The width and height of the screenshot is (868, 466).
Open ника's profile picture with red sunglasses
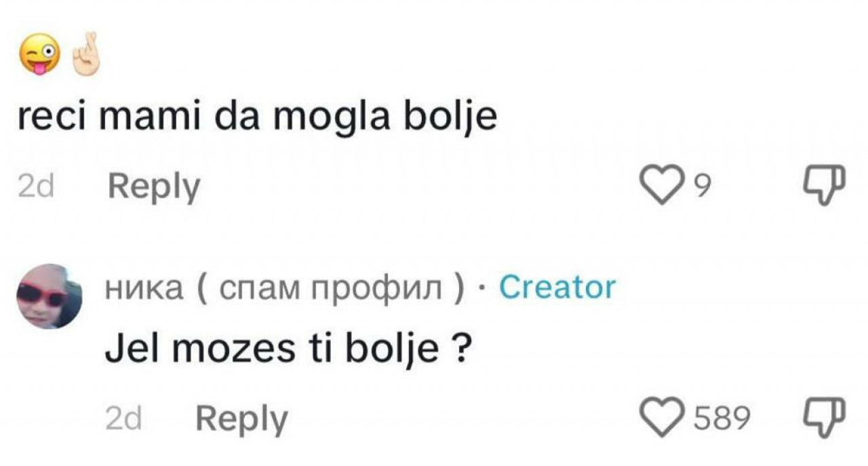[49, 296]
